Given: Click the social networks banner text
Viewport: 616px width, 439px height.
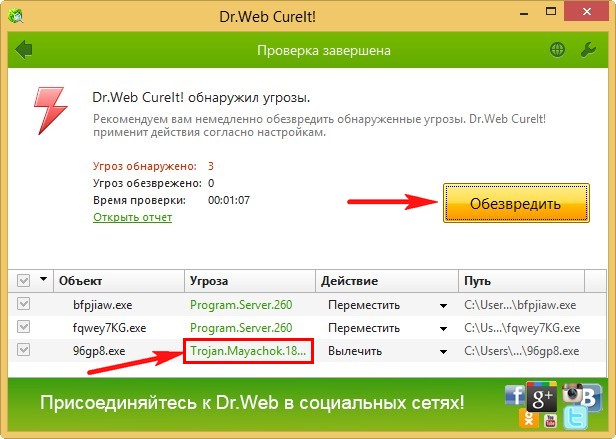Looking at the screenshot, I should tap(252, 403).
